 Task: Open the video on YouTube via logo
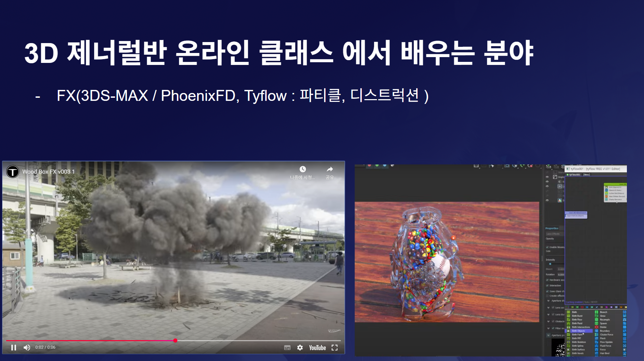pos(318,348)
